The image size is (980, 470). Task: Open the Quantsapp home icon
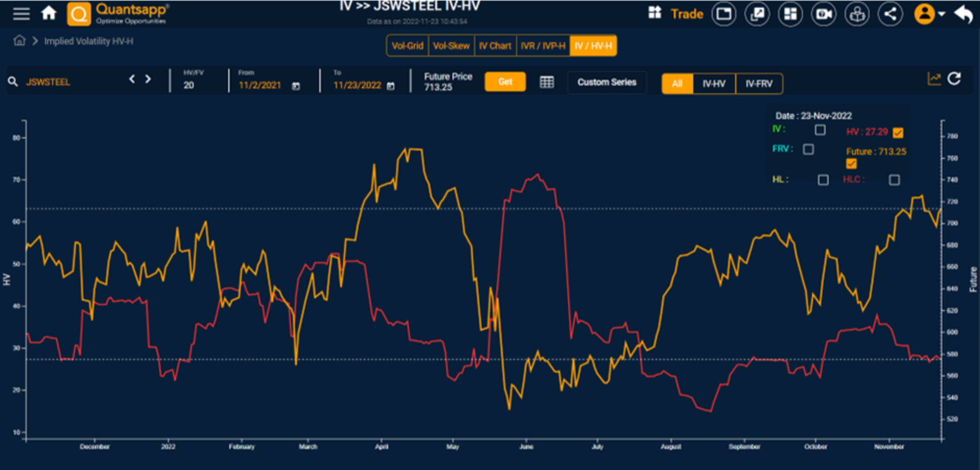click(x=49, y=13)
